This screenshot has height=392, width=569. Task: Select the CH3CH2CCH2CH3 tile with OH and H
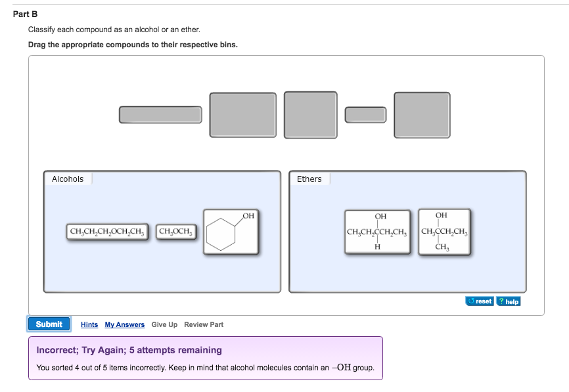coord(378,232)
